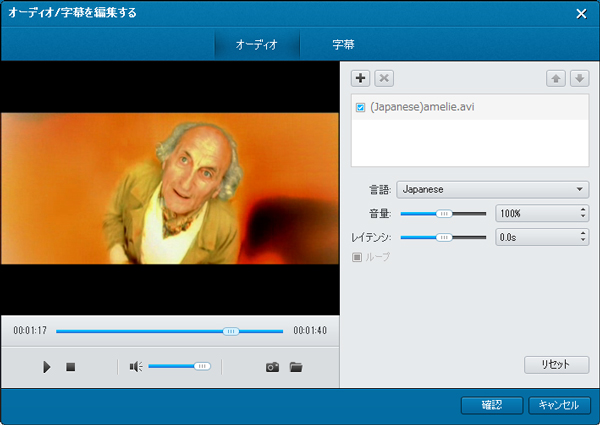Click the remove audio track X icon
The height and width of the screenshot is (425, 600).
pyautogui.click(x=384, y=78)
